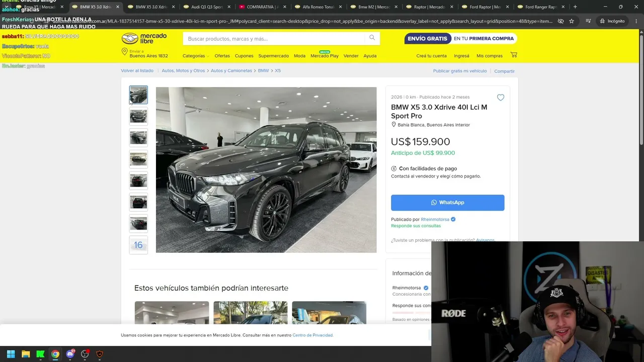
Task: Click the Envío gratis promo banner
Action: (460, 39)
